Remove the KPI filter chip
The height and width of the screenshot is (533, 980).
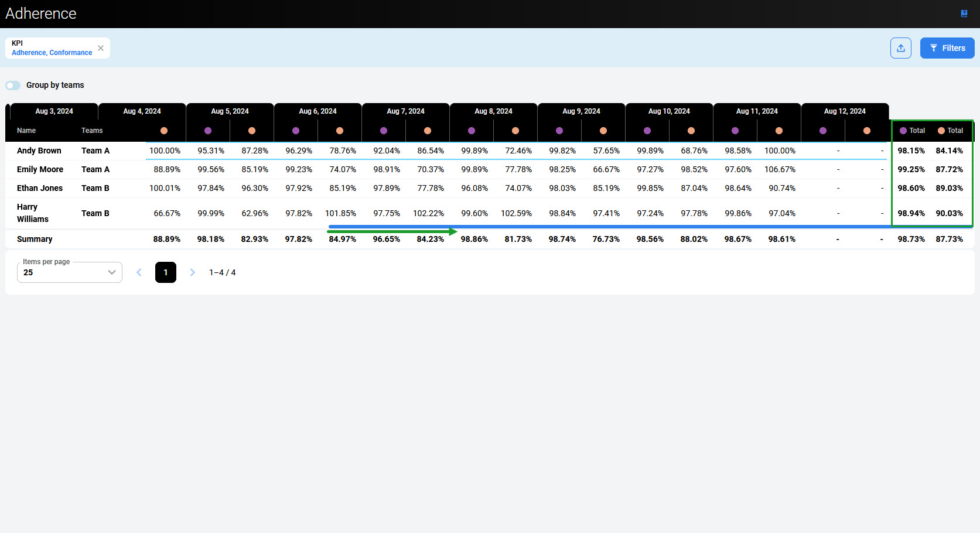101,48
